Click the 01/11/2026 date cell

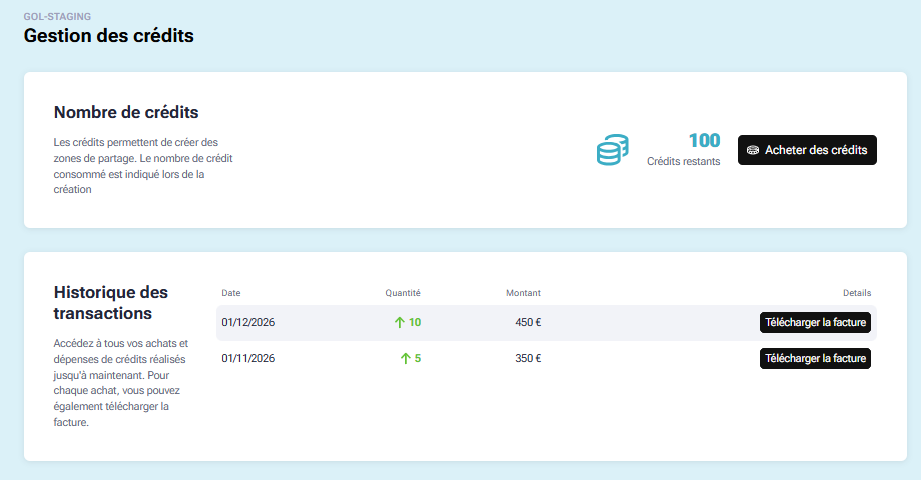tap(248, 359)
